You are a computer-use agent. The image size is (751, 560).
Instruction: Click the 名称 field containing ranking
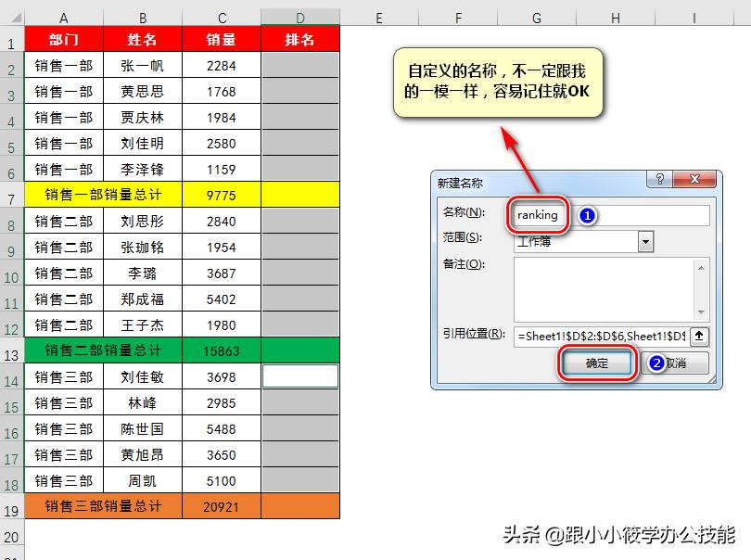tap(538, 215)
